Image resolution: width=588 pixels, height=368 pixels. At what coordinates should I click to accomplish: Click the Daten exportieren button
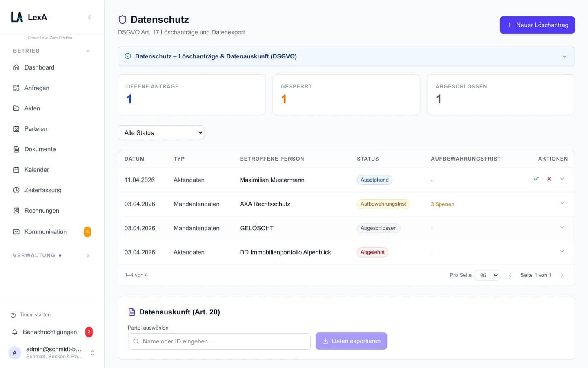[351, 341]
